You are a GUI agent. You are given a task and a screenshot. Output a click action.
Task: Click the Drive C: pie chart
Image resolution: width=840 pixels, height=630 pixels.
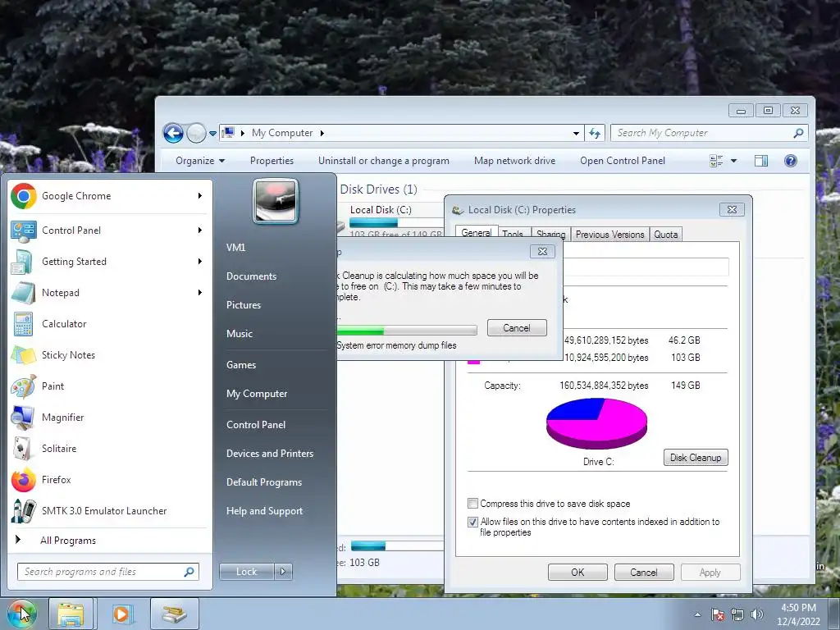[596, 423]
